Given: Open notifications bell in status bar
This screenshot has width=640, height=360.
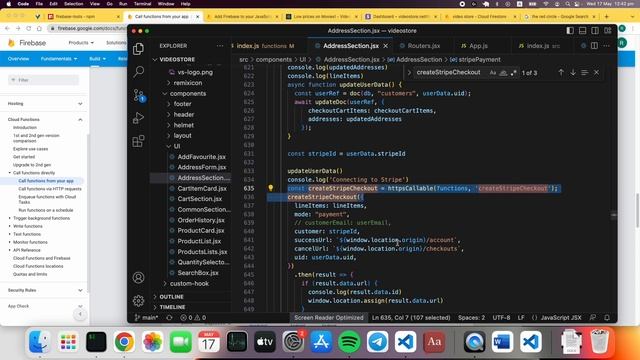Looking at the screenshot, I should (x=607, y=318).
